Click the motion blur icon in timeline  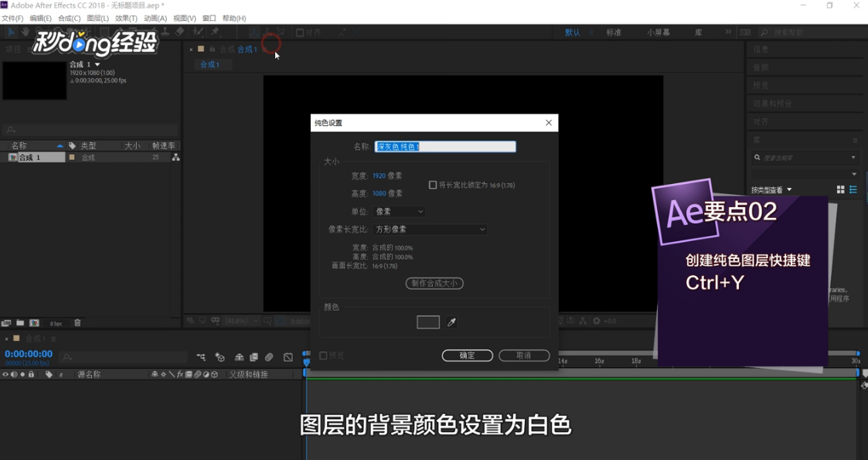click(269, 357)
